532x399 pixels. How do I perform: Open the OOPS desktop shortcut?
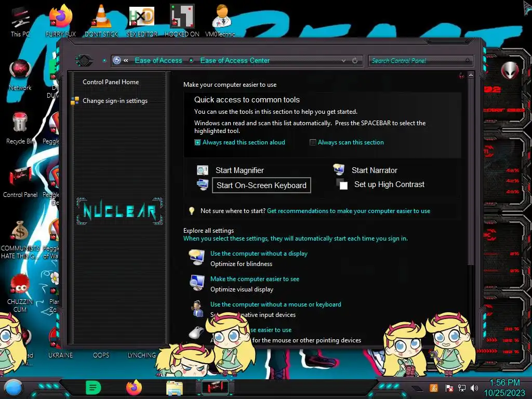[x=101, y=355]
